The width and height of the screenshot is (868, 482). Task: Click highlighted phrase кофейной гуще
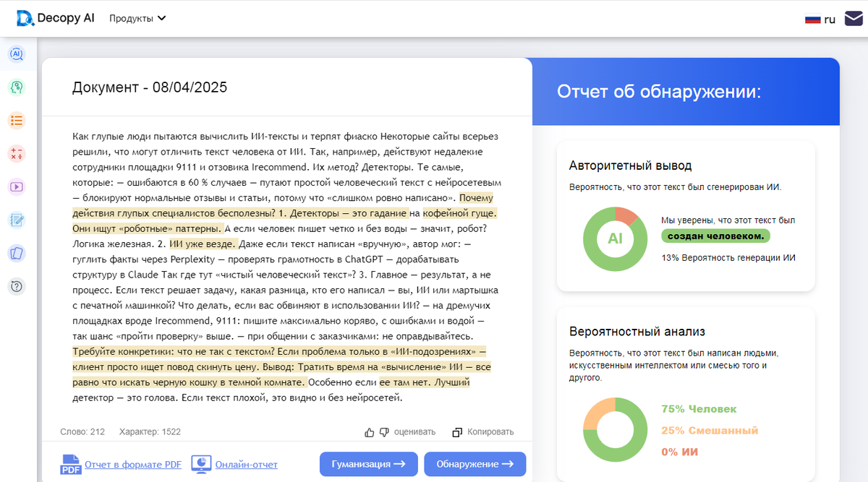[460, 213]
